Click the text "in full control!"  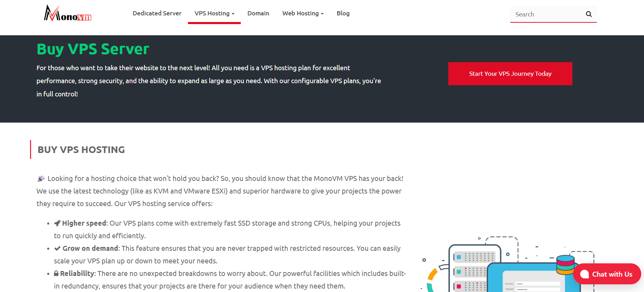click(x=57, y=94)
